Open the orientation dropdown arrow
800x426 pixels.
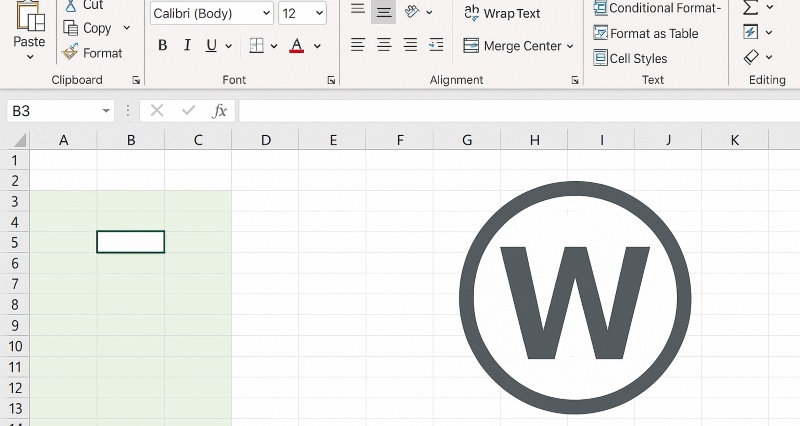point(429,12)
